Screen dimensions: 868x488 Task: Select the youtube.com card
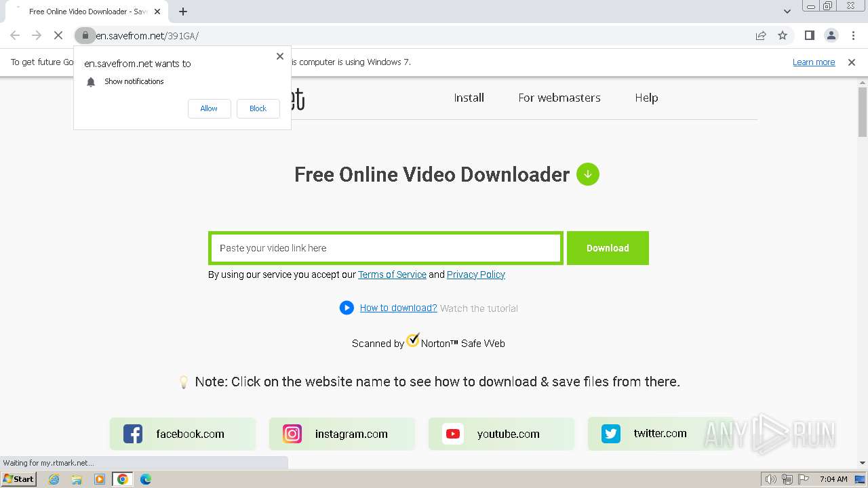click(501, 434)
